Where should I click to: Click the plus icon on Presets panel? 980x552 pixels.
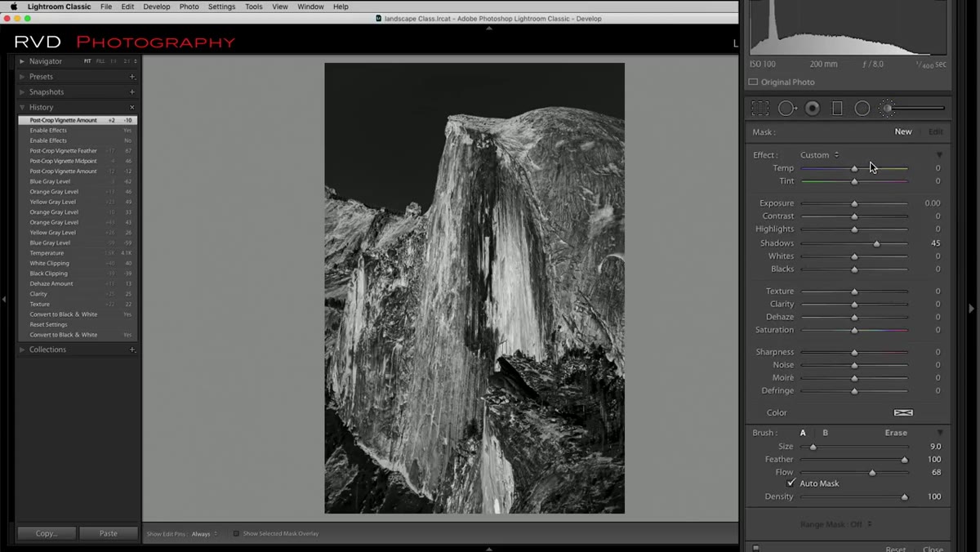(x=132, y=77)
